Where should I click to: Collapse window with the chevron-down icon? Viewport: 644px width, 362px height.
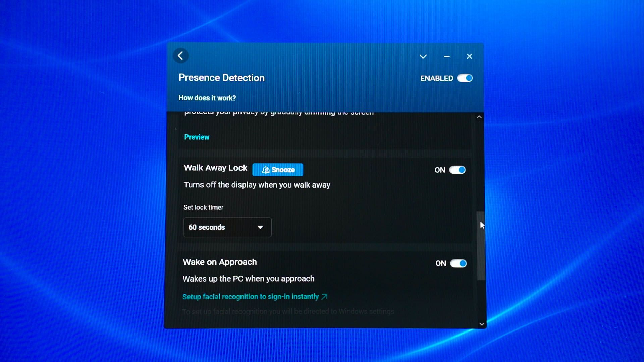(423, 56)
